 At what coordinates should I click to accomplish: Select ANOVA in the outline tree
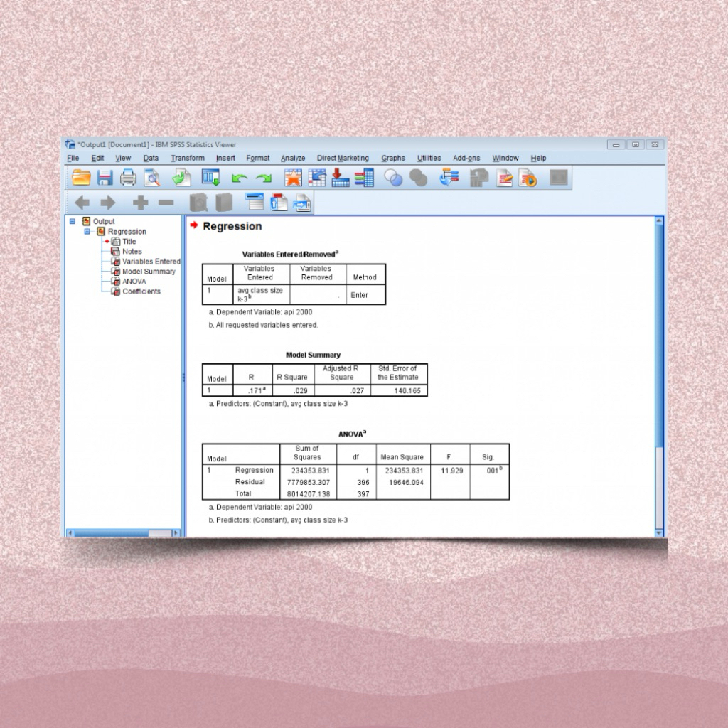coord(134,282)
